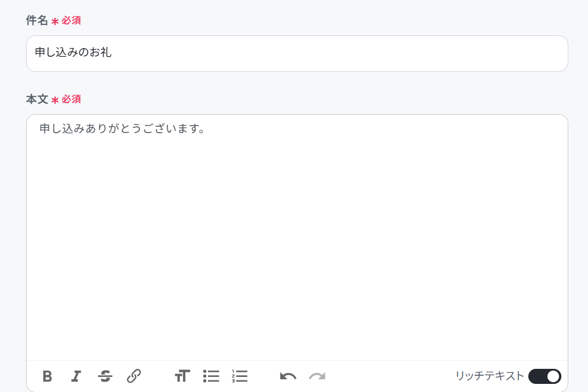Toggle bold formatting in the editor

48,376
